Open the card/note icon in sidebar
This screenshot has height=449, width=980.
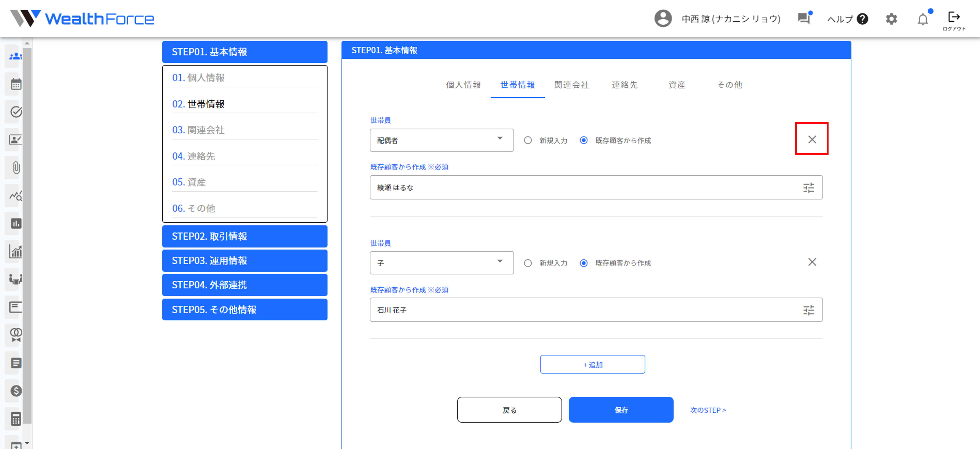(16, 307)
